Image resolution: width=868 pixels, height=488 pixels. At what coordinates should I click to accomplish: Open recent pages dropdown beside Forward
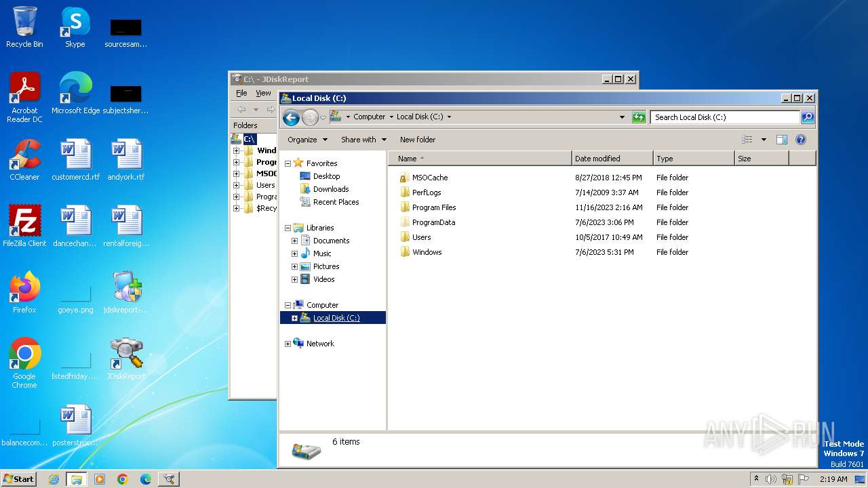point(323,118)
